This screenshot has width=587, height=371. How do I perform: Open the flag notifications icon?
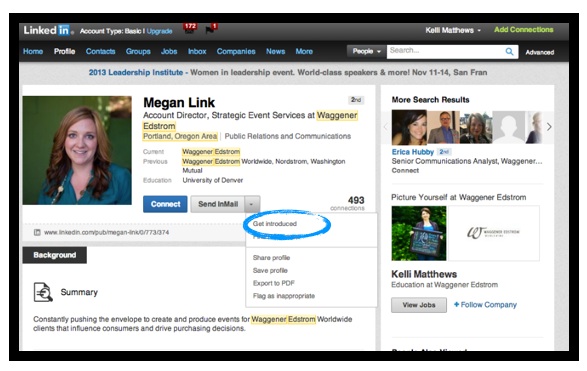click(212, 28)
